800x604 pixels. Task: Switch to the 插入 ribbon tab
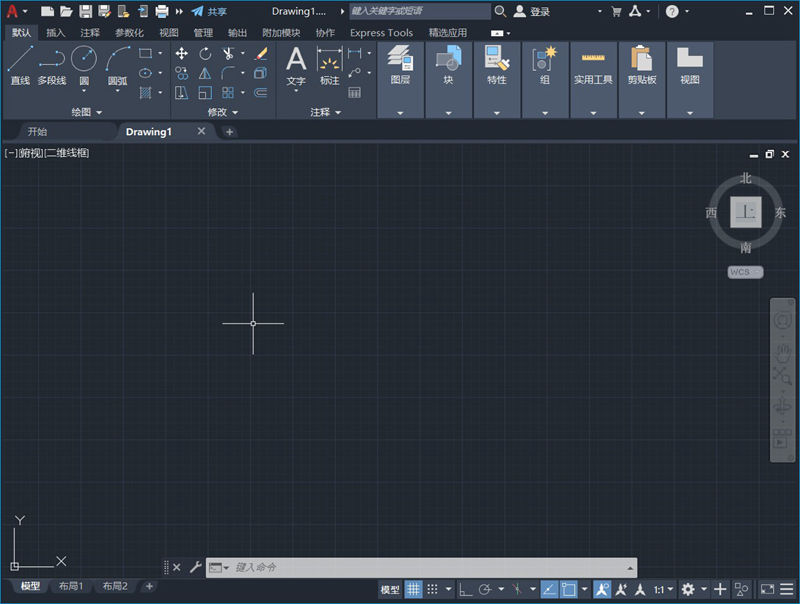[56, 33]
